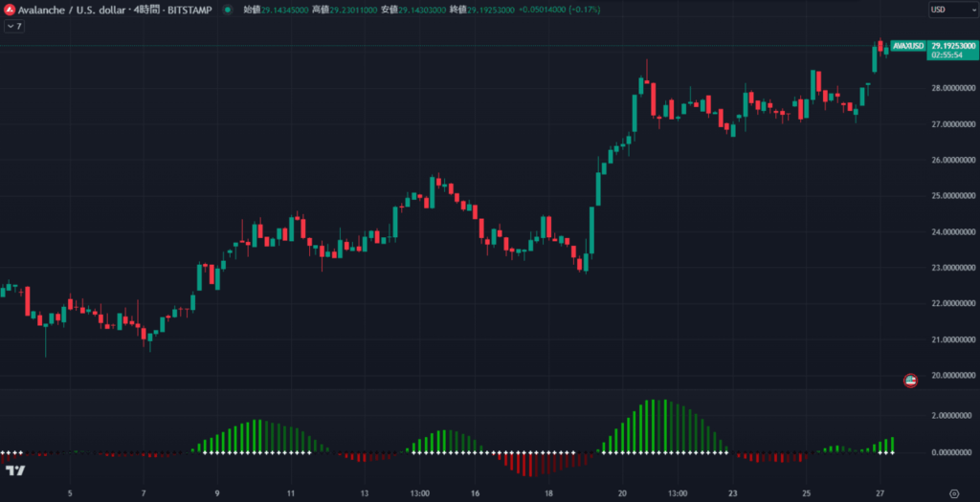This screenshot has width=980, height=502.
Task: Open chart settings hexagon gear icon
Action: pyautogui.click(x=954, y=492)
